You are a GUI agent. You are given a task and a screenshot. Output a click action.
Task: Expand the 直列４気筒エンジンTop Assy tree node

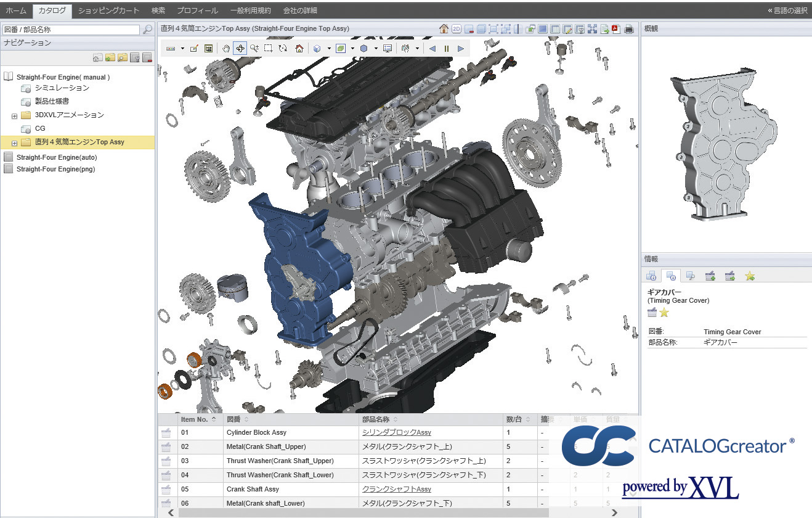click(x=14, y=142)
